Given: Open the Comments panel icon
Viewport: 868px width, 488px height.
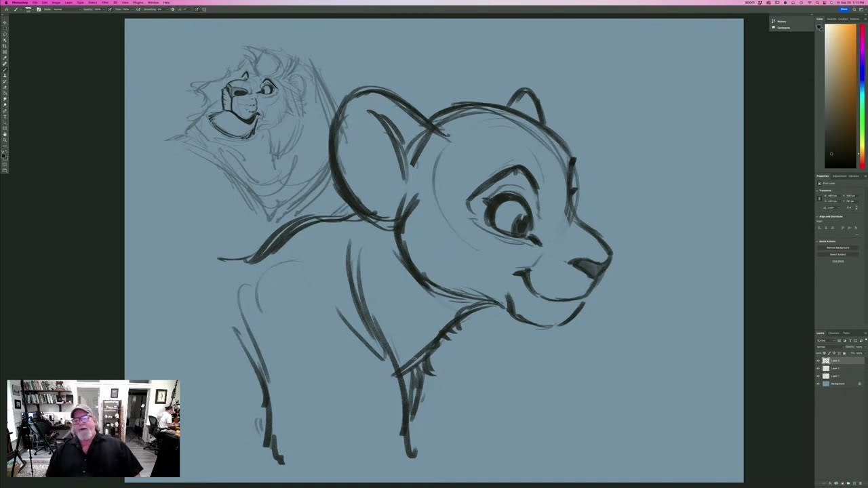Looking at the screenshot, I should coord(773,27).
